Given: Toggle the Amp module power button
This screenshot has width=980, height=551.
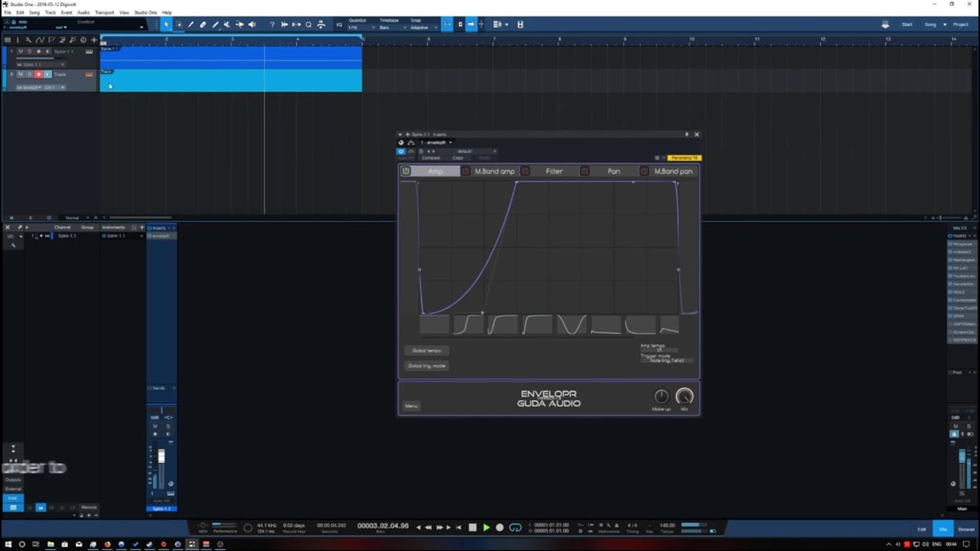Looking at the screenshot, I should pos(406,171).
